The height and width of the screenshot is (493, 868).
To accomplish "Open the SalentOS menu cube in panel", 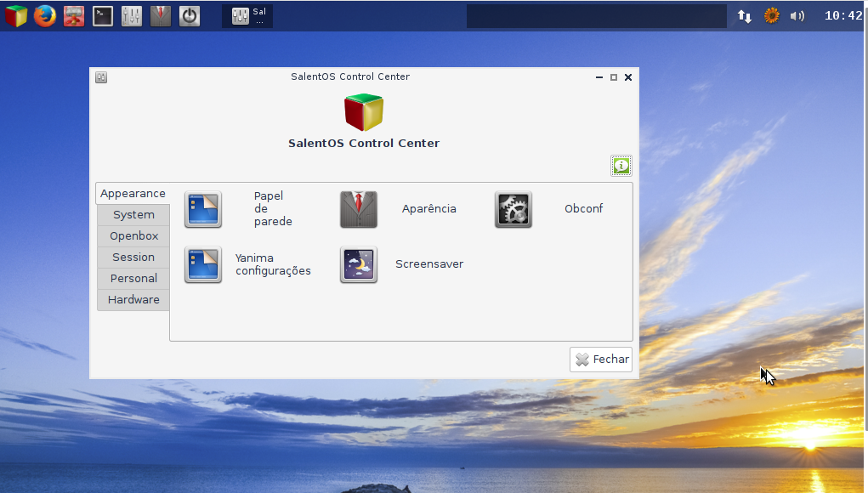I will 16,16.
